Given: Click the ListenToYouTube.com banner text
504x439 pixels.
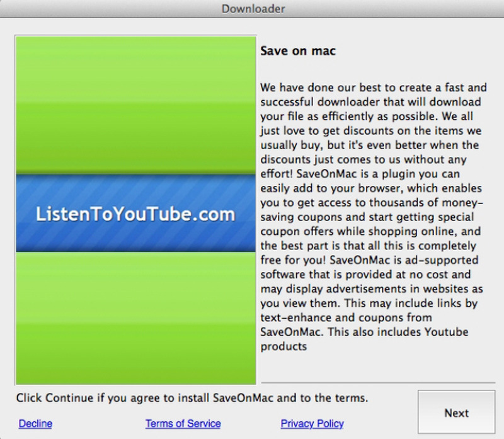Looking at the screenshot, I should [135, 215].
